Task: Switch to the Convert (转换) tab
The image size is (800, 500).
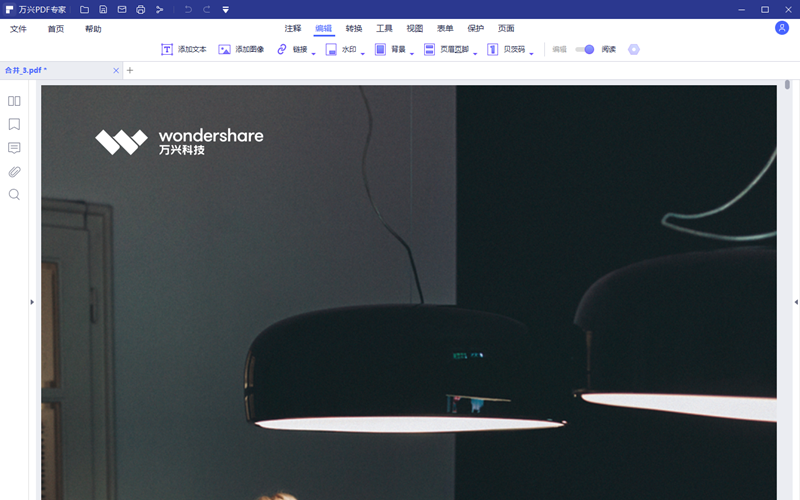Action: pos(354,29)
